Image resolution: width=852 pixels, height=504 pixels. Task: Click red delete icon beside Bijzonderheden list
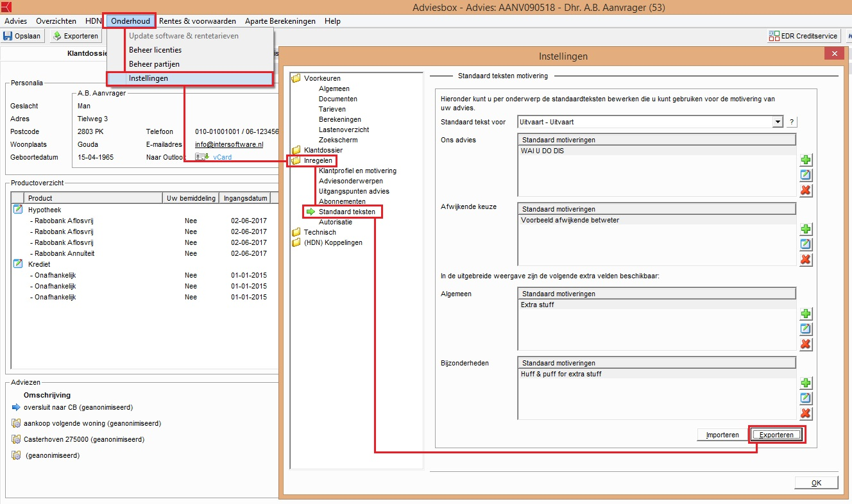(x=806, y=414)
